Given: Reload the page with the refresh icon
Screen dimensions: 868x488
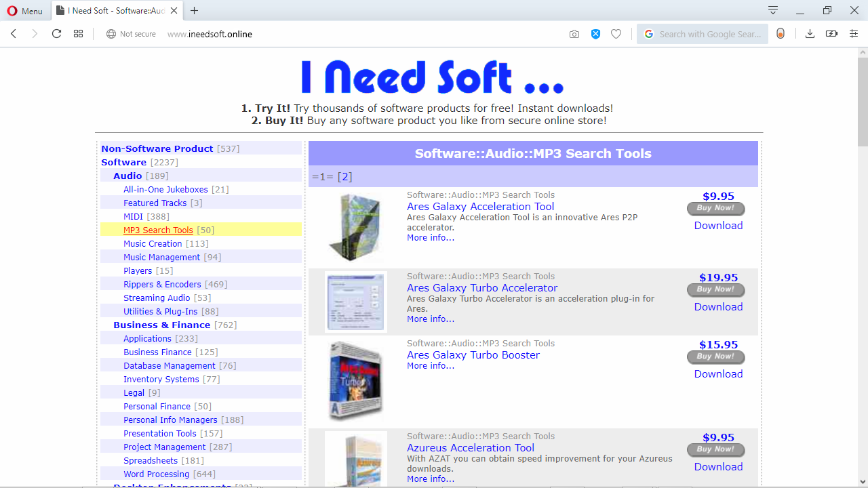Looking at the screenshot, I should 57,34.
